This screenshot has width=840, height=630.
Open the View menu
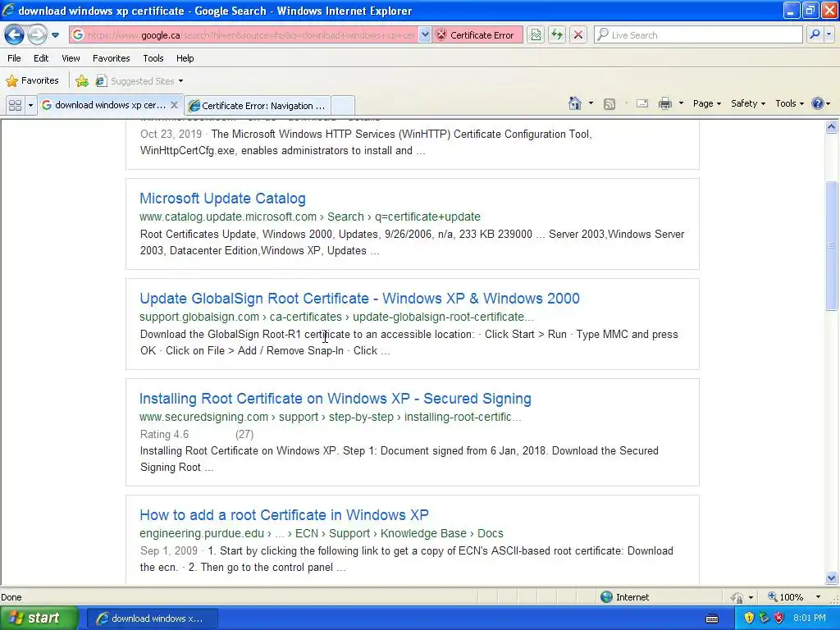(71, 58)
